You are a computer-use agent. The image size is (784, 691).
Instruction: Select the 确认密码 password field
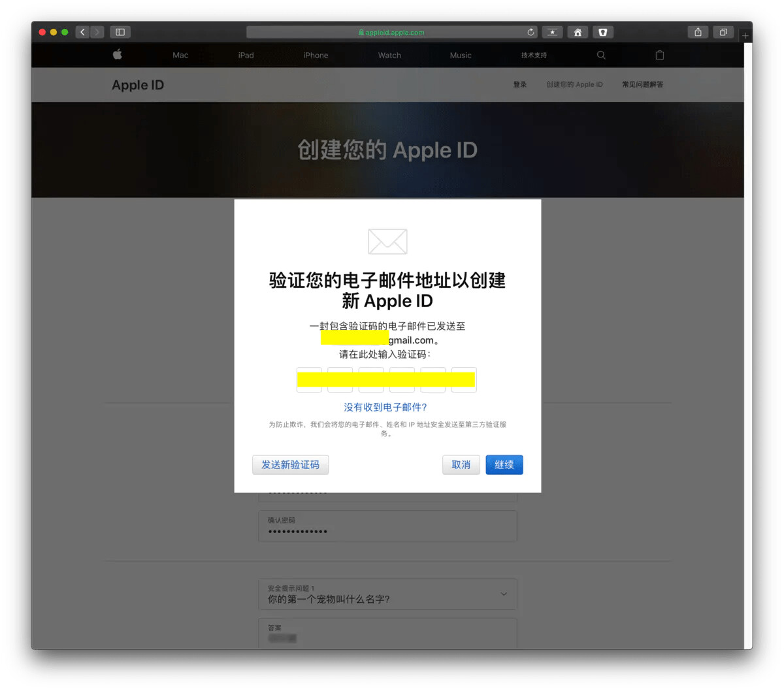[387, 526]
